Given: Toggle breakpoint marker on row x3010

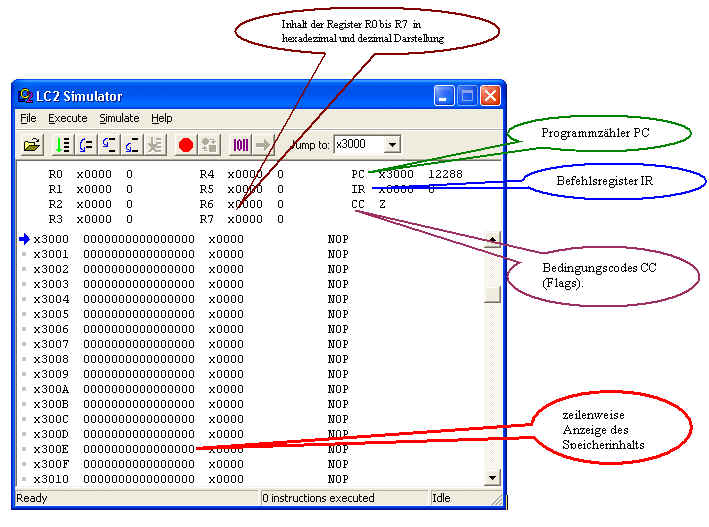Looking at the screenshot, I should point(24,479).
